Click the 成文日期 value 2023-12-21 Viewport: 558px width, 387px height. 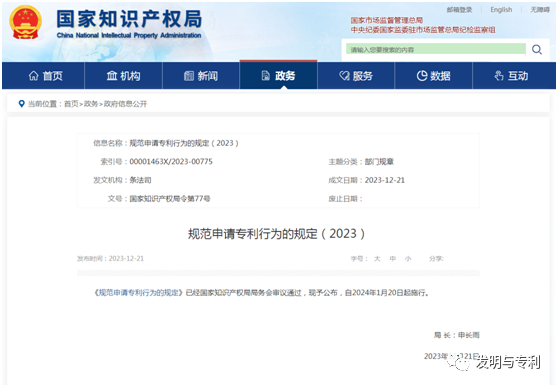click(385, 180)
